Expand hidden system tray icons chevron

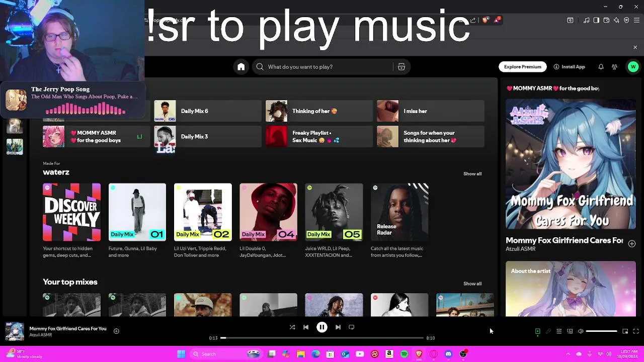[x=568, y=354]
